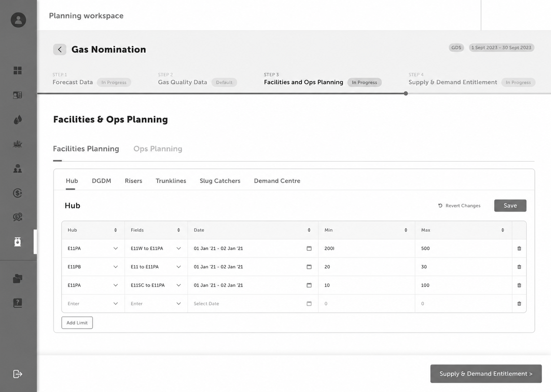This screenshot has width=551, height=392.
Task: Open the help book icon in sidebar
Action: [17, 303]
